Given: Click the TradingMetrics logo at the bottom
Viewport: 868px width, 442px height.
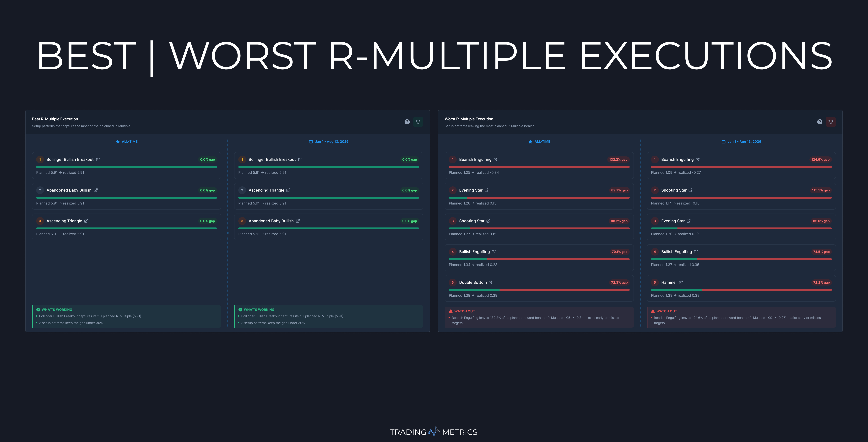Looking at the screenshot, I should point(434,432).
